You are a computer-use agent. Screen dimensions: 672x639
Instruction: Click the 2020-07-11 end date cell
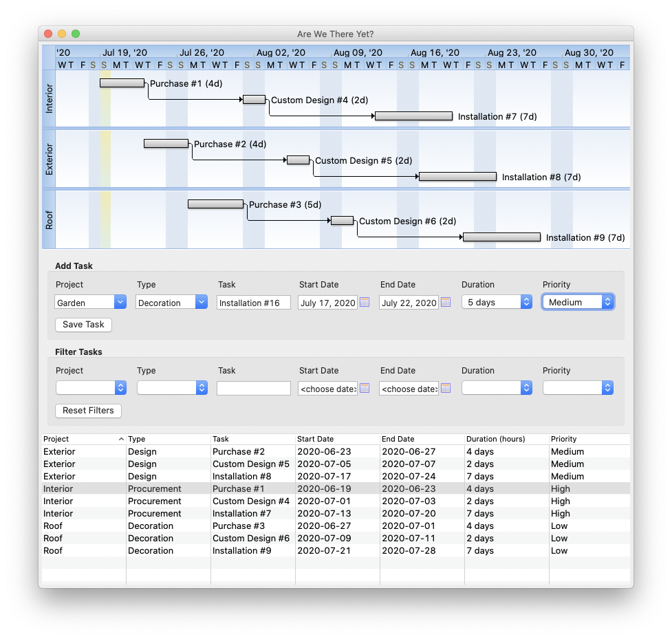[422, 539]
